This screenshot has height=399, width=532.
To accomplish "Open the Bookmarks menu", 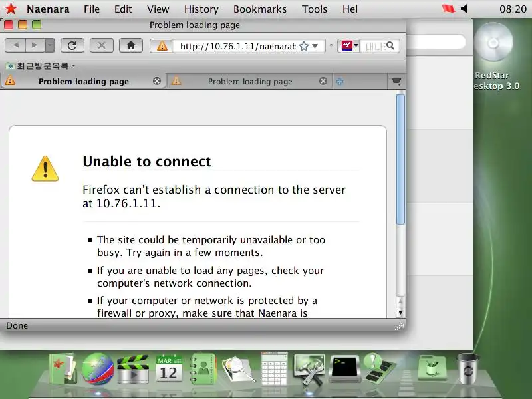I will click(260, 9).
